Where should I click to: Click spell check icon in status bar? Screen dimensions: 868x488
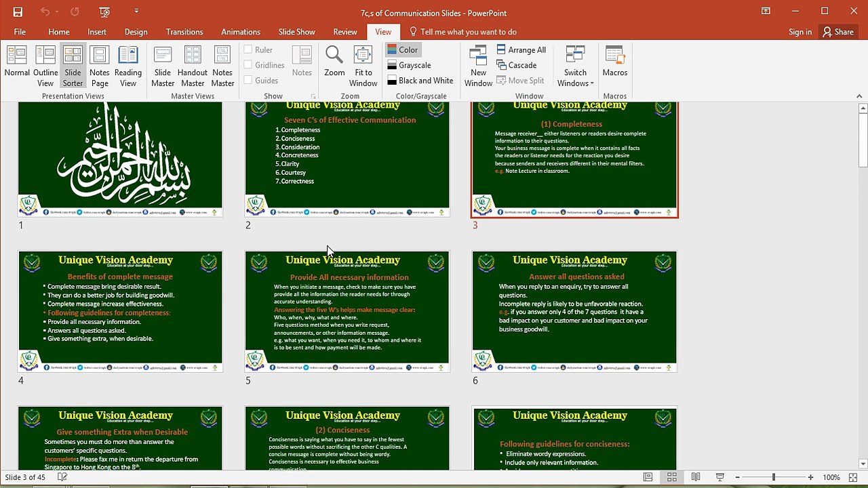[x=62, y=477]
